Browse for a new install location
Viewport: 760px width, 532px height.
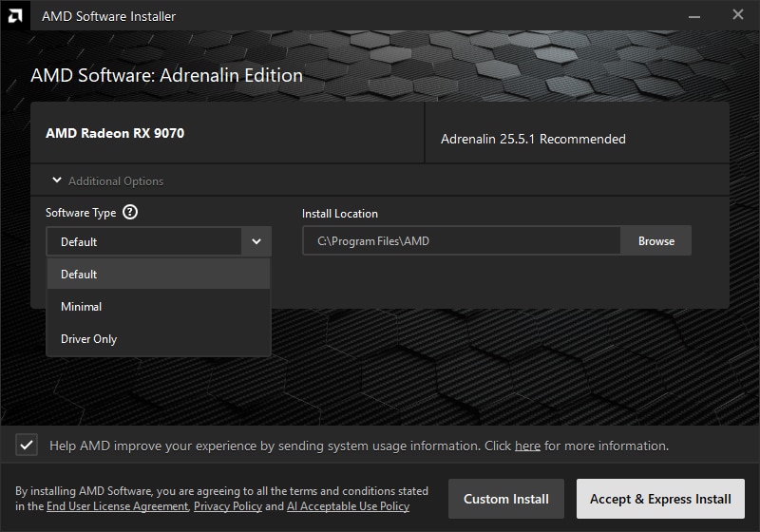pyautogui.click(x=656, y=240)
